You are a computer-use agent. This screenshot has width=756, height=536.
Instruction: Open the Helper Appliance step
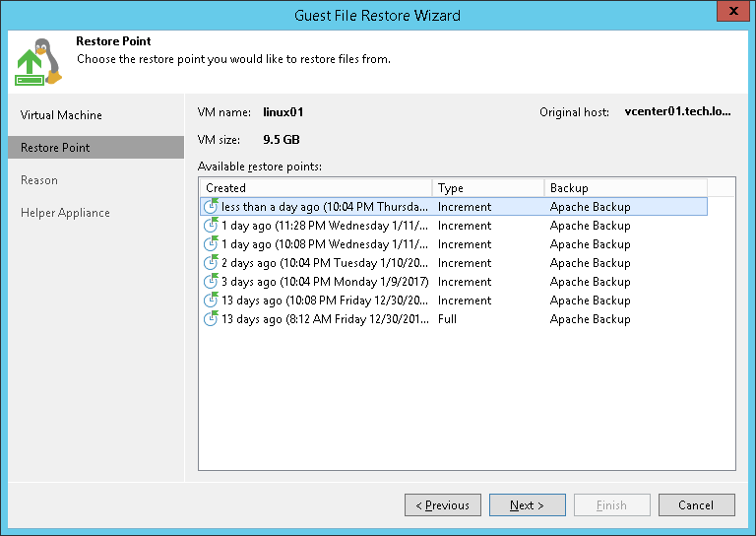pos(65,213)
